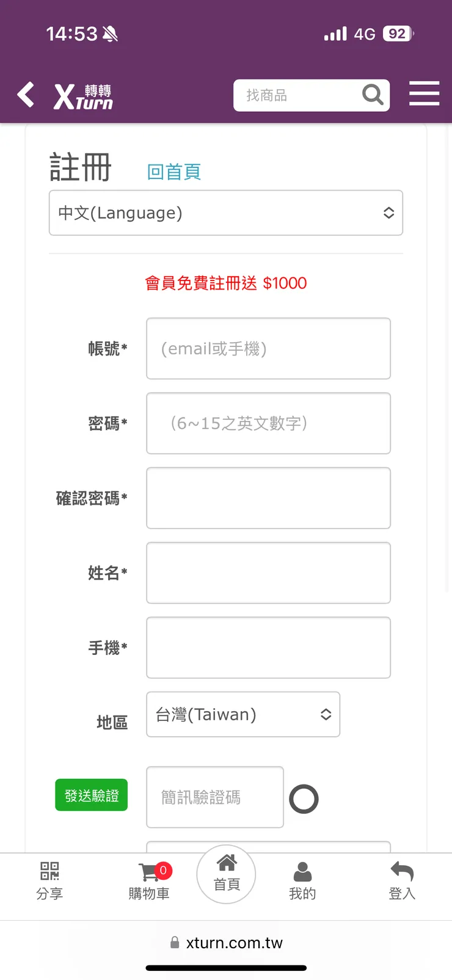The width and height of the screenshot is (452, 980).
Task: Focus the 簡訊驗證碼 SMS code field
Action: 215,797
